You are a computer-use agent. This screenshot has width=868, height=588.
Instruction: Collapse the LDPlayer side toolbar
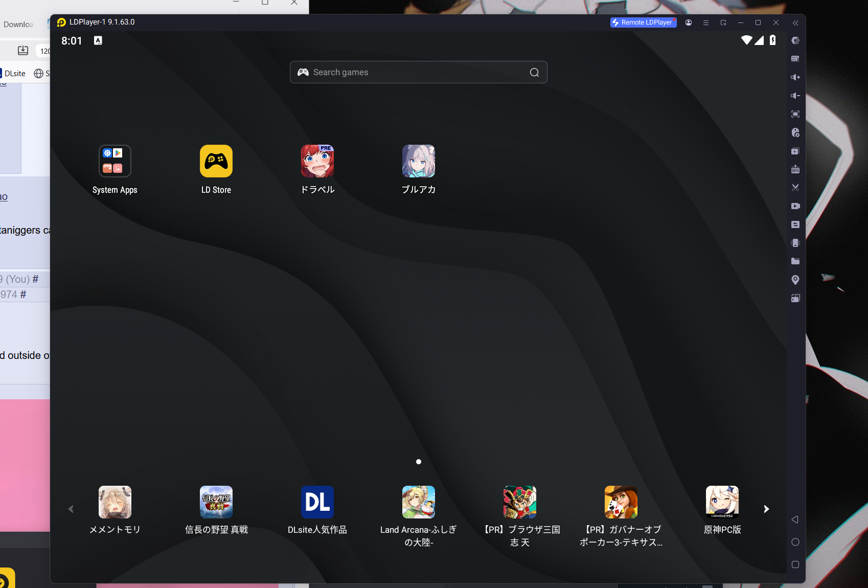coord(795,23)
